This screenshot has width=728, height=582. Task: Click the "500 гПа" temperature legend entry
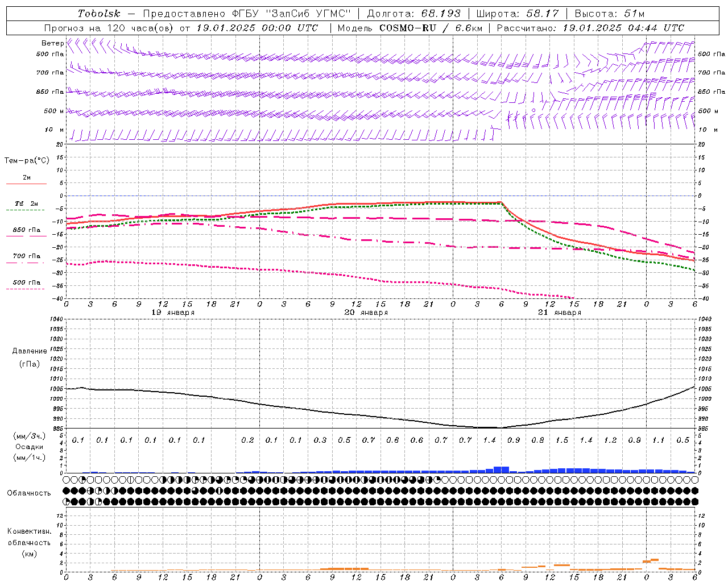pyautogui.click(x=26, y=282)
